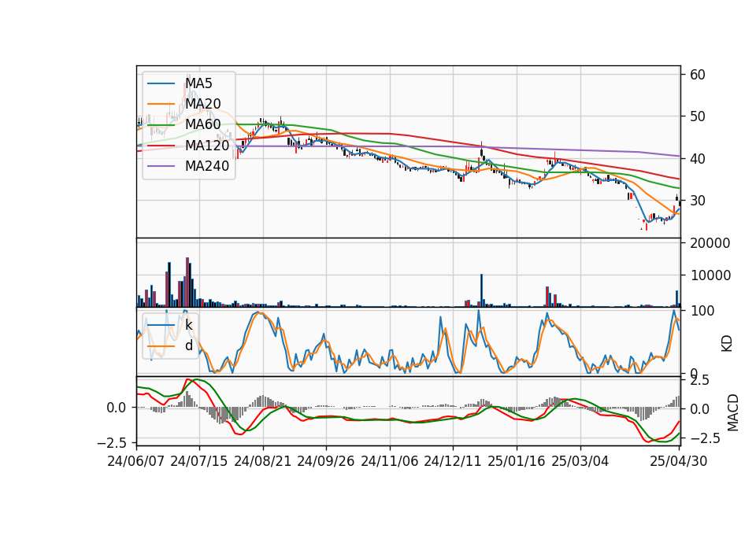Click the −2.5 label on left MACD axis
756x543 pixels.
point(113,442)
